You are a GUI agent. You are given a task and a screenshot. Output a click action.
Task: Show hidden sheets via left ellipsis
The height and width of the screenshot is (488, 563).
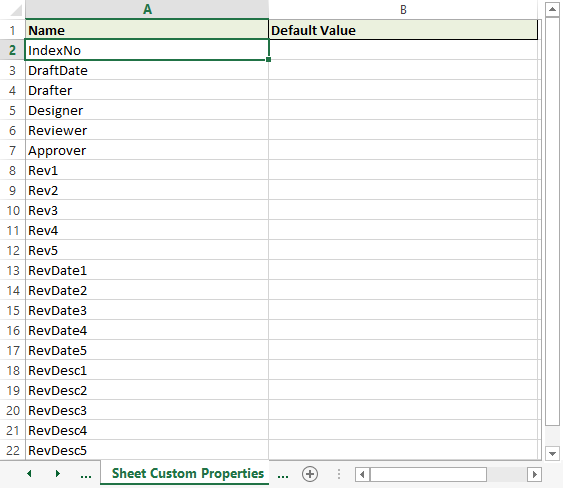[86, 474]
